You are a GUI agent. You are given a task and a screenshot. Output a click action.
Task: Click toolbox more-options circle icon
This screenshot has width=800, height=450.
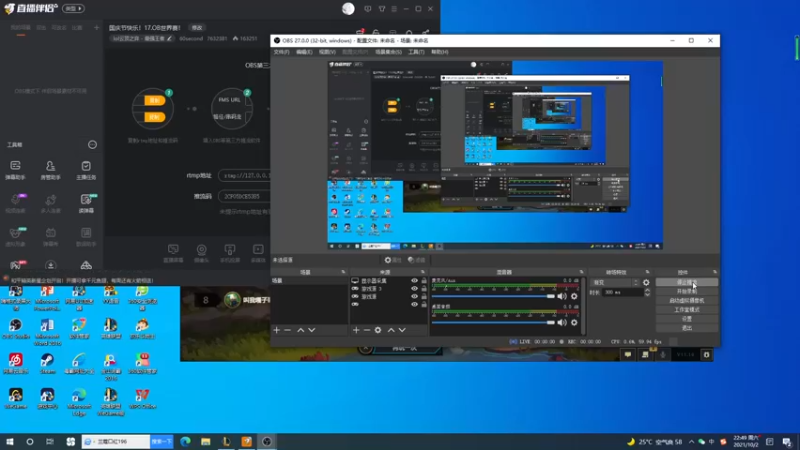[x=92, y=144]
